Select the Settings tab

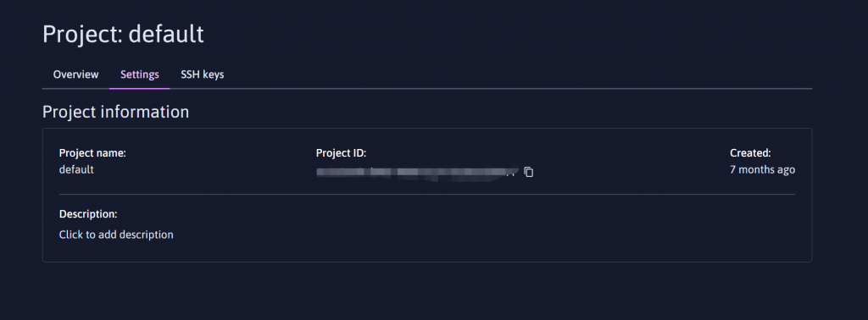click(x=140, y=74)
